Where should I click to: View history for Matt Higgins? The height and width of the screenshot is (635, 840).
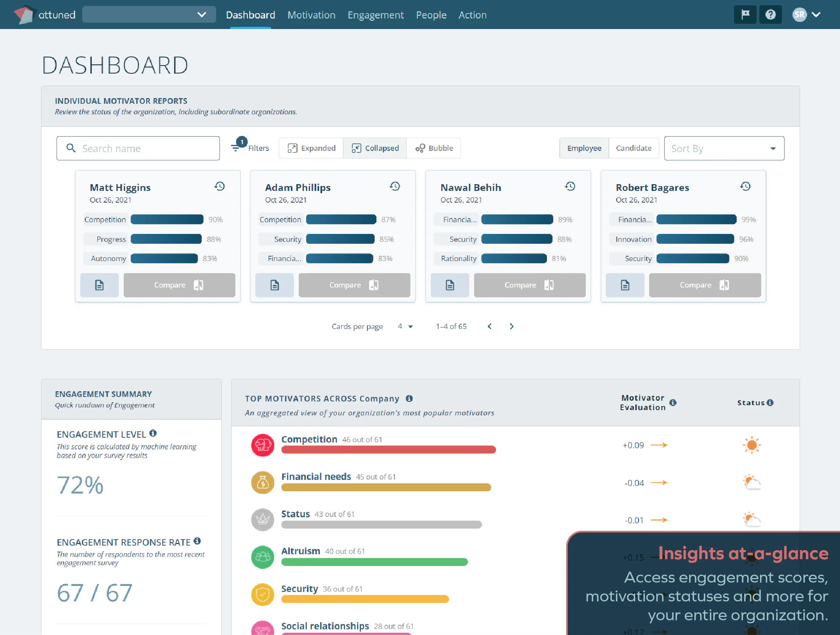click(x=220, y=186)
